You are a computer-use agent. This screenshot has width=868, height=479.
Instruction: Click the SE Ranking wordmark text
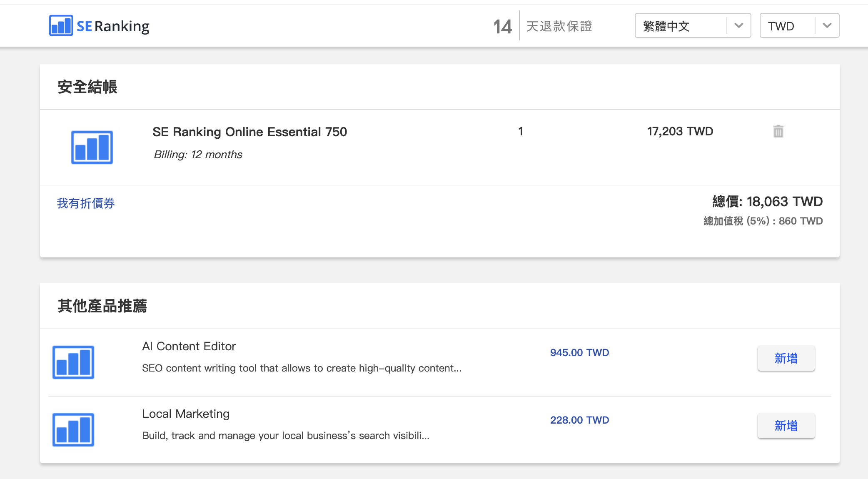point(113,26)
